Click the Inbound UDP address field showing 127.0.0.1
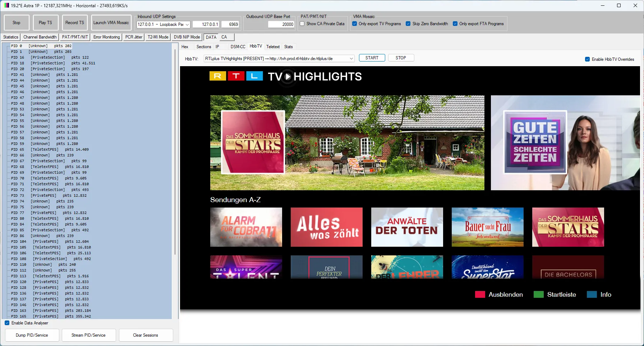Screen dimensions: 644x346 point(206,24)
